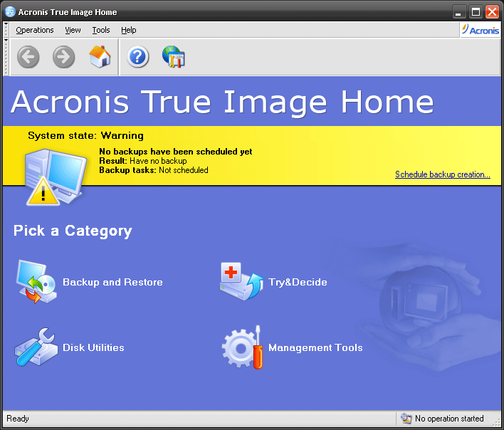
Task: Launch Try&Decide via its drive icon
Action: pyautogui.click(x=242, y=282)
